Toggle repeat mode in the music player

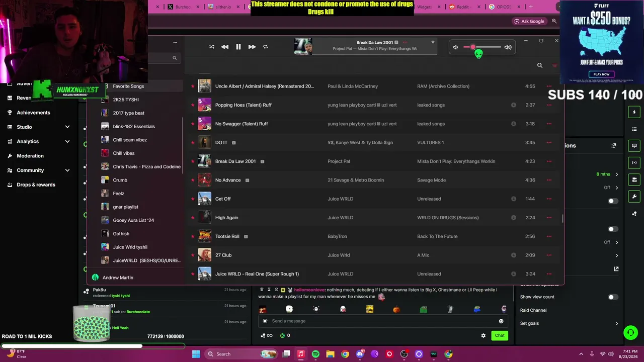266,47
